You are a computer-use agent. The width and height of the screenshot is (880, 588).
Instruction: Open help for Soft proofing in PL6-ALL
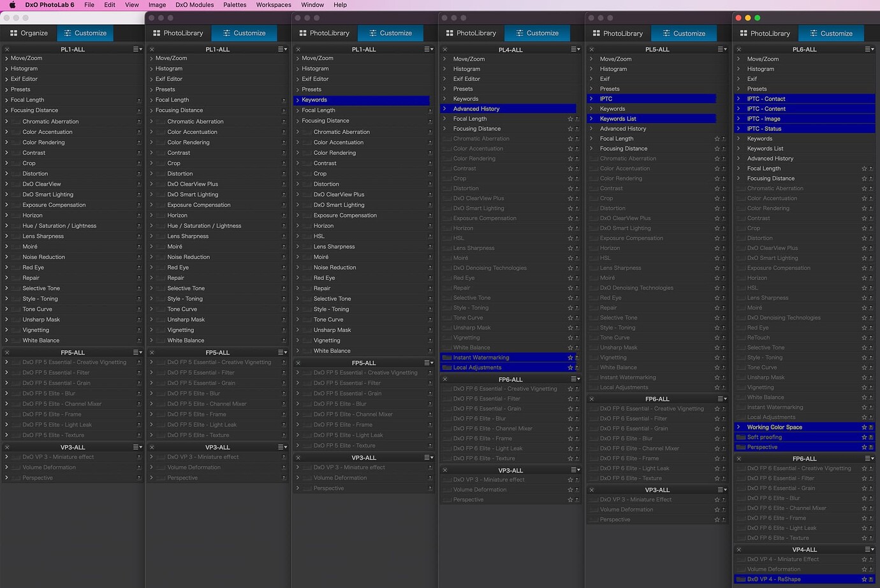(x=871, y=437)
